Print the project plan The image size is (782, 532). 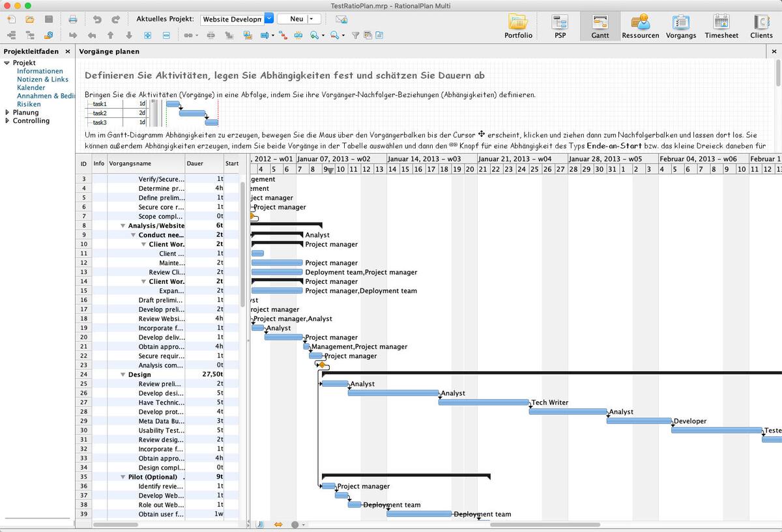pyautogui.click(x=73, y=19)
